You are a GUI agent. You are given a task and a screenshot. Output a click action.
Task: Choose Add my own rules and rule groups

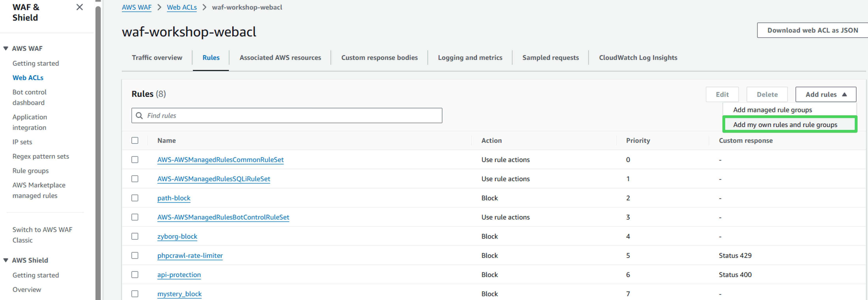pyautogui.click(x=785, y=125)
